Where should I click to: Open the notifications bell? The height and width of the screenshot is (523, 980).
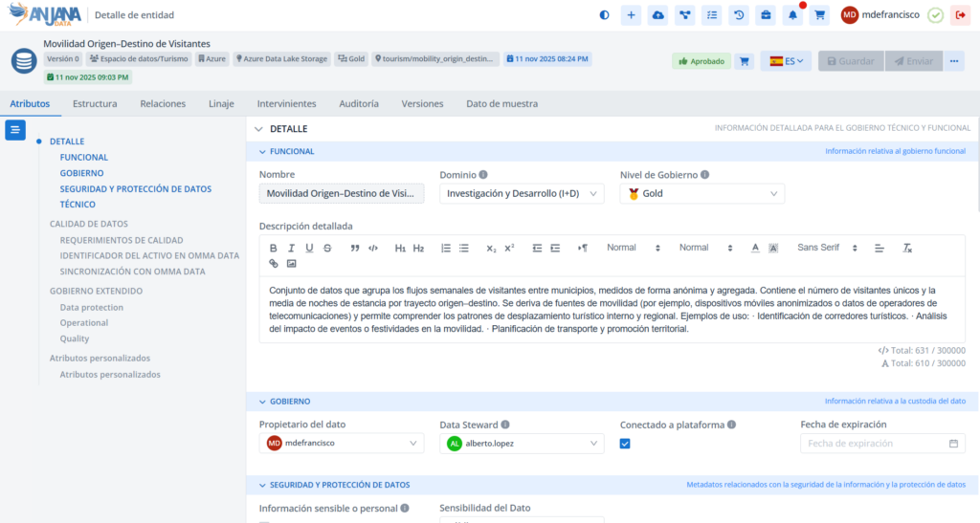tap(792, 15)
